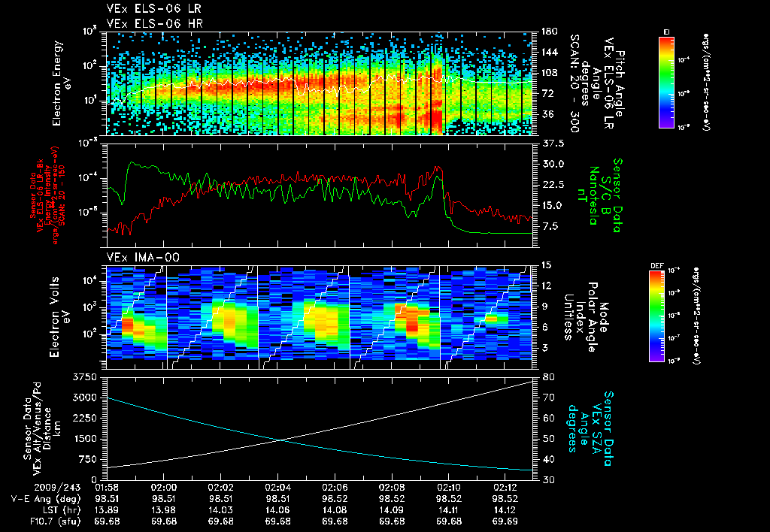Viewport: 770px width, 532px height.
Task: Click the '02:06' time tick label
Action: point(335,488)
